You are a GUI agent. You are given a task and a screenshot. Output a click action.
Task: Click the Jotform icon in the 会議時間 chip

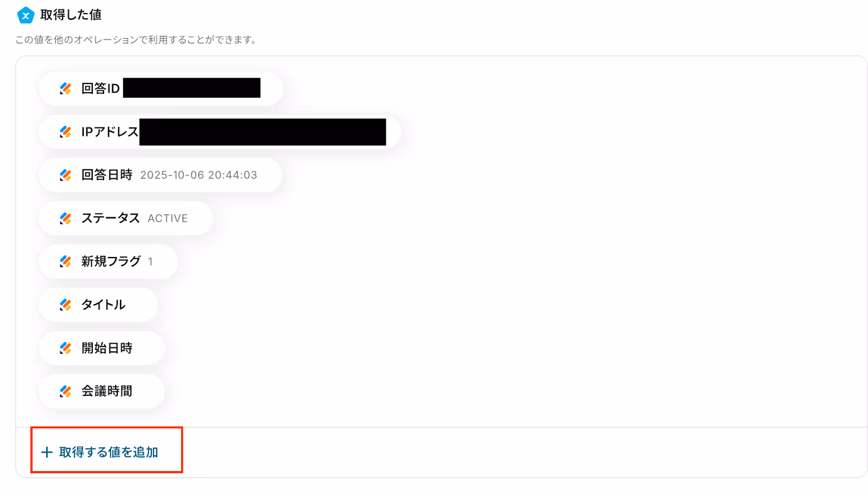point(66,391)
